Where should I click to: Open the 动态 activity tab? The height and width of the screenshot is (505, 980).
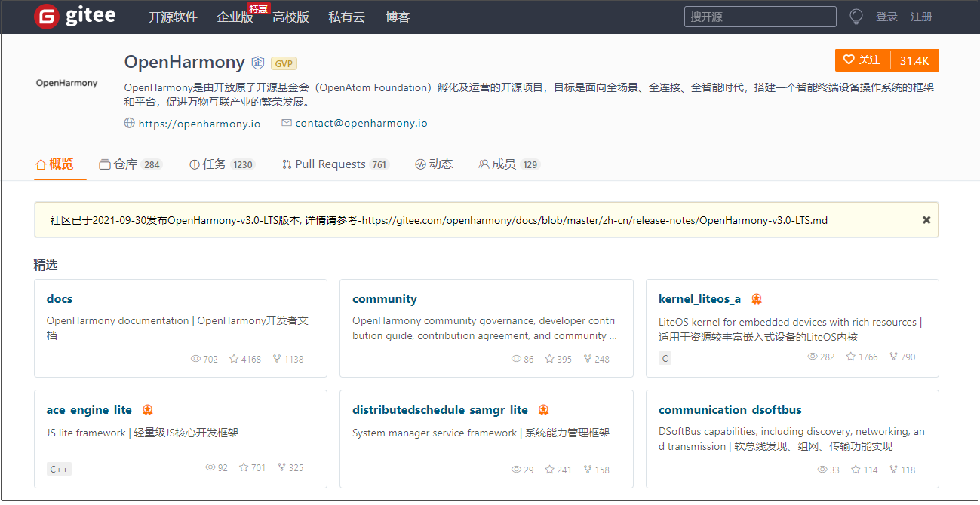pyautogui.click(x=434, y=164)
